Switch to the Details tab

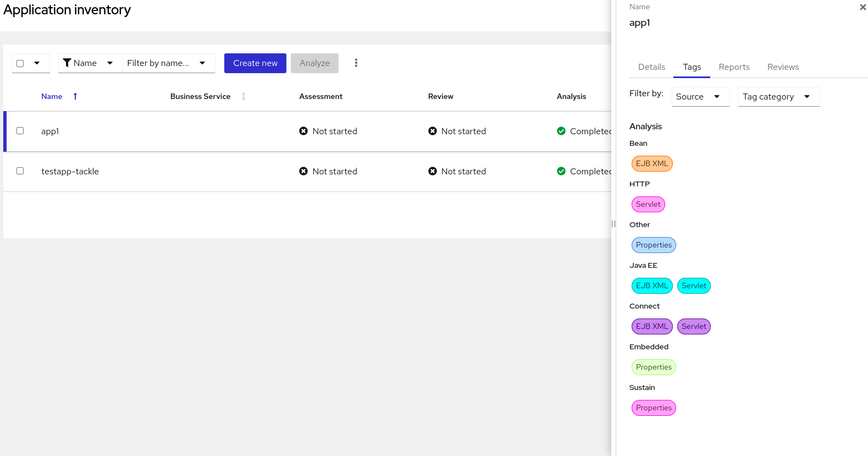[x=651, y=67]
